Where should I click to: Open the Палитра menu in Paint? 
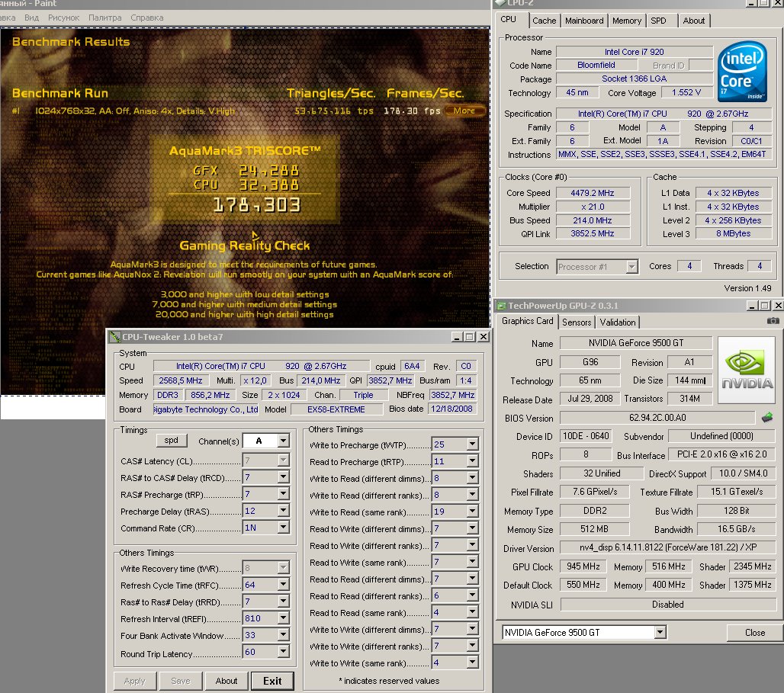click(105, 18)
